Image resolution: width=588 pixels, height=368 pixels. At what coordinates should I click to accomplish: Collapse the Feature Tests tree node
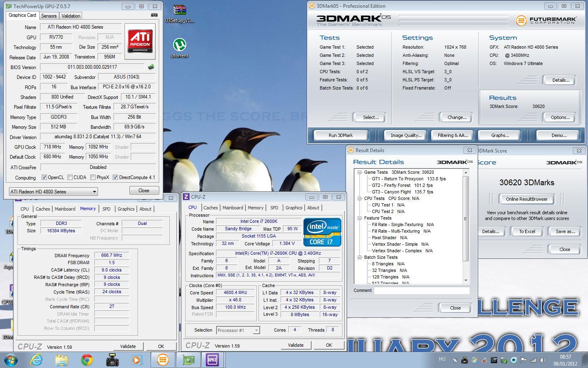[360, 218]
